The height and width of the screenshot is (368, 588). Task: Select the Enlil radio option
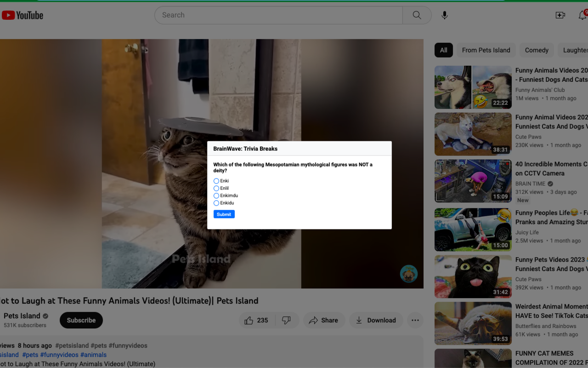[x=216, y=188]
